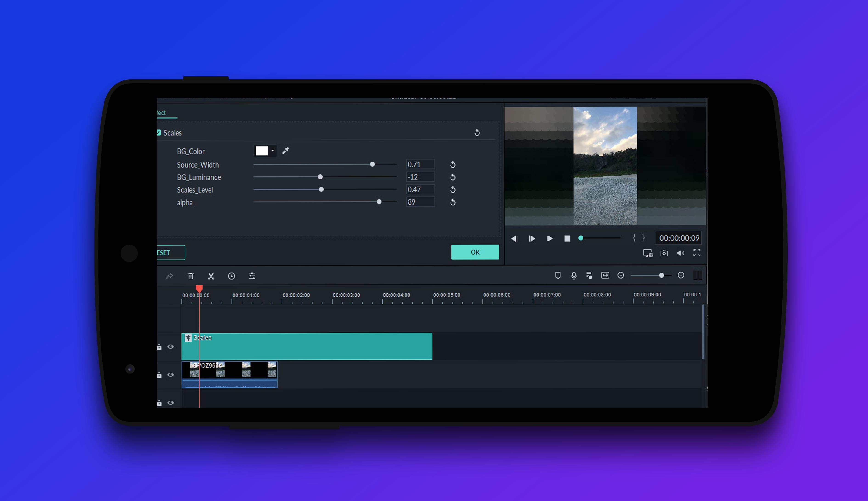
Task: Reset the Scales_Level value
Action: click(453, 190)
